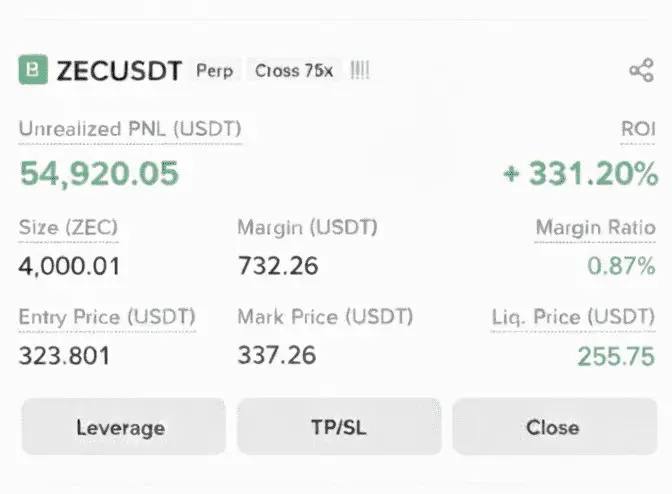Viewport: 672px width, 494px height.
Task: Tap the Margin (USDT) label
Action: pyautogui.click(x=307, y=227)
